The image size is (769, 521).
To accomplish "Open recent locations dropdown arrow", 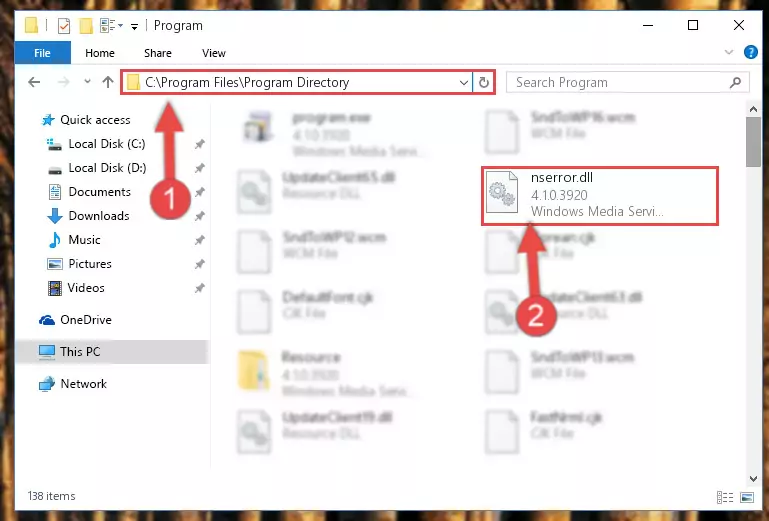I will point(87,81).
